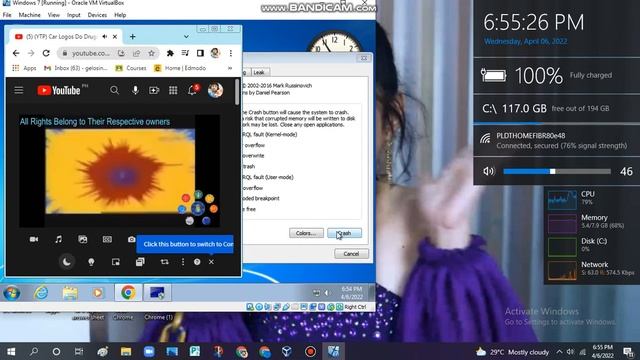640x360 pixels.
Task: Click the music note icon below the video
Action: tap(58, 239)
